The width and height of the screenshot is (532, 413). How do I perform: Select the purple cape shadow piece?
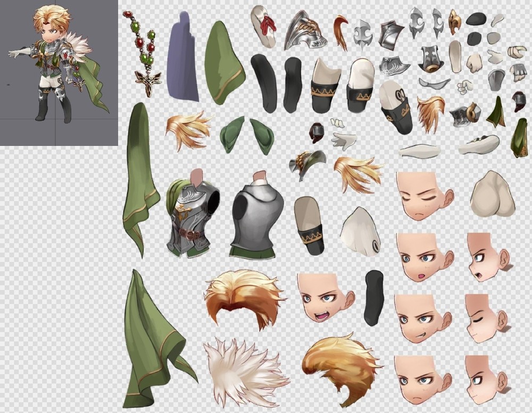(x=182, y=58)
